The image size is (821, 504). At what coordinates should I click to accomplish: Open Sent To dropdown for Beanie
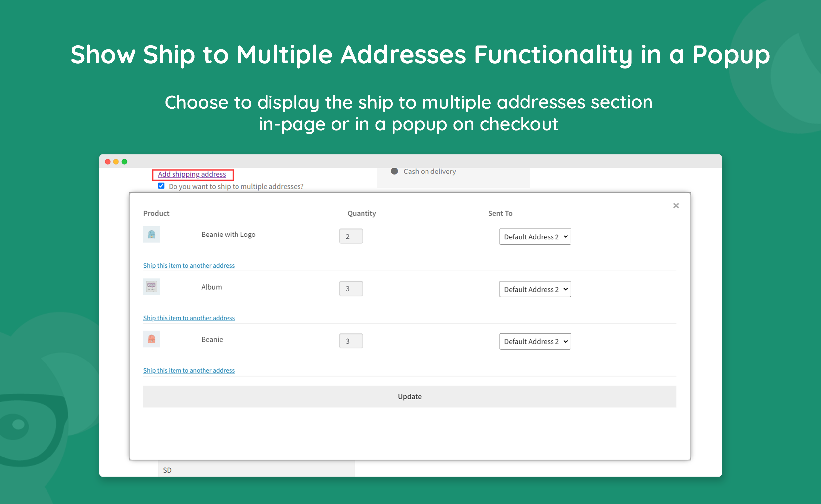[535, 341]
